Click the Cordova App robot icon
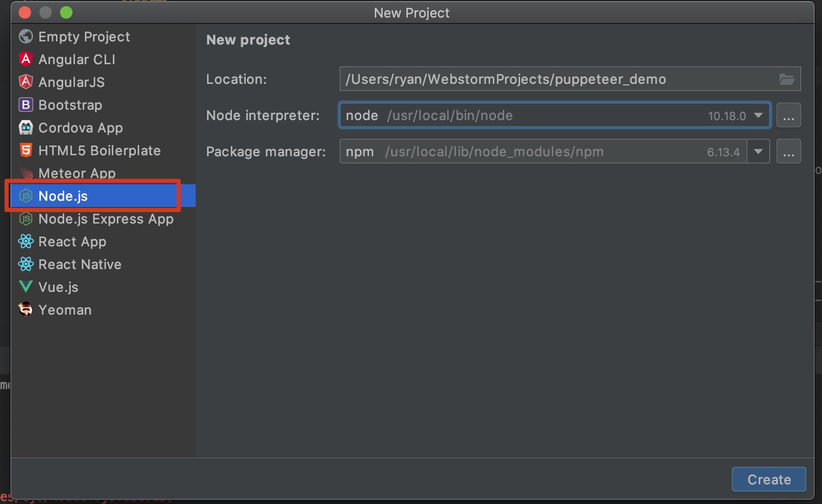This screenshot has width=822, height=504. click(26, 128)
